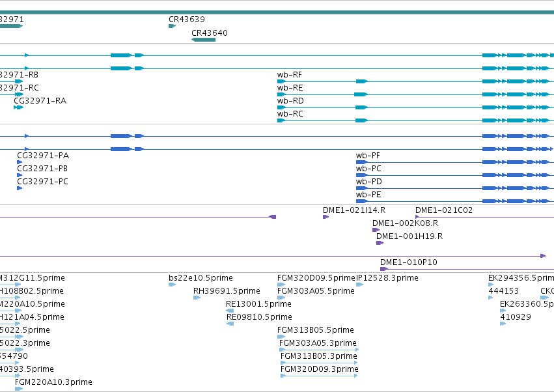The width and height of the screenshot is (554, 392).
Task: Select the DME1-001H19.R purple glyph
Action: (380, 243)
